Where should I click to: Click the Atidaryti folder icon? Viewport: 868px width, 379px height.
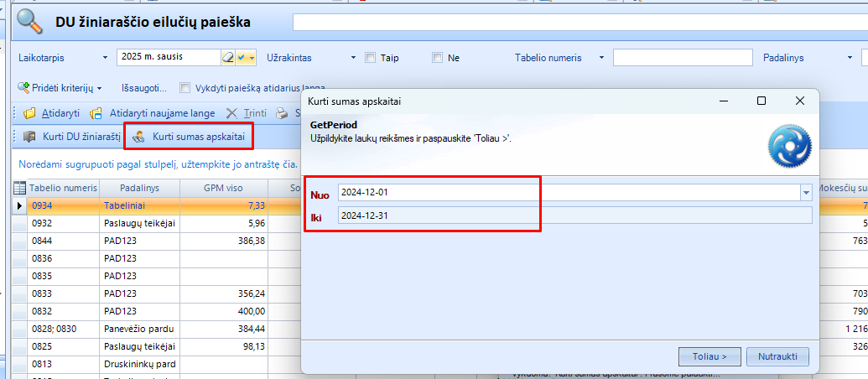coord(30,113)
